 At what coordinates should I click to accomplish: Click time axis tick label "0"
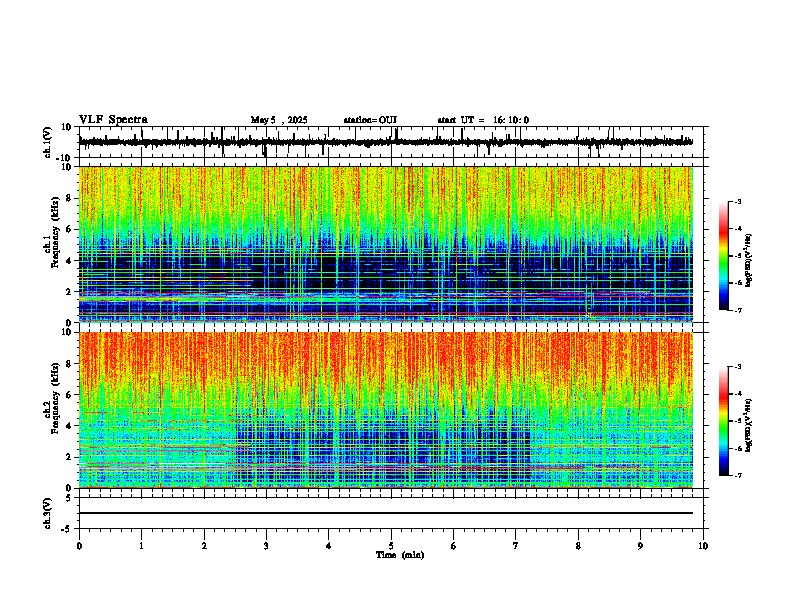pyautogui.click(x=79, y=546)
